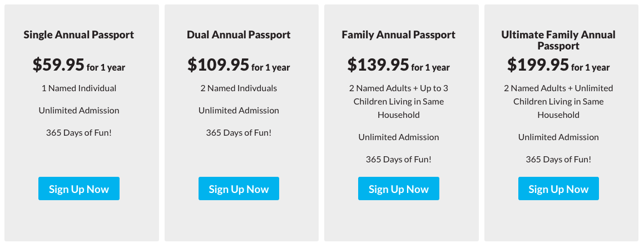Image resolution: width=644 pixels, height=248 pixels.
Task: Click the Single Annual Passport heading
Action: click(79, 34)
